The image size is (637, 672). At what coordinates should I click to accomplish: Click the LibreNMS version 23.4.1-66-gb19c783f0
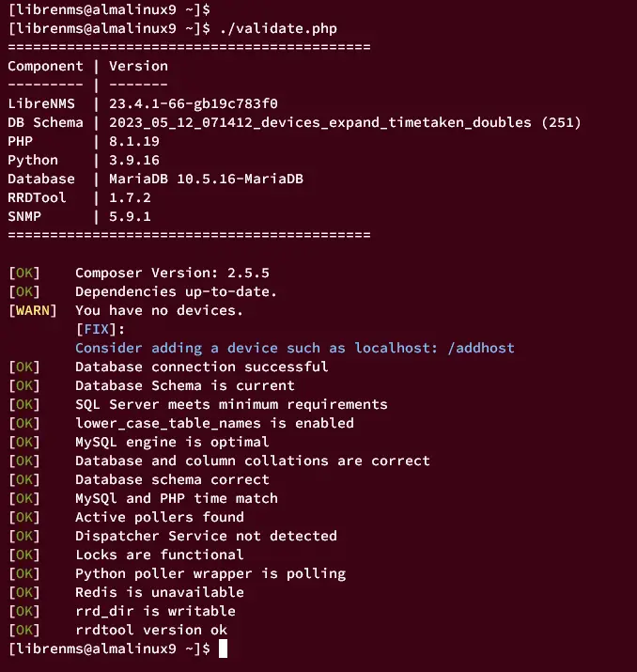point(194,103)
